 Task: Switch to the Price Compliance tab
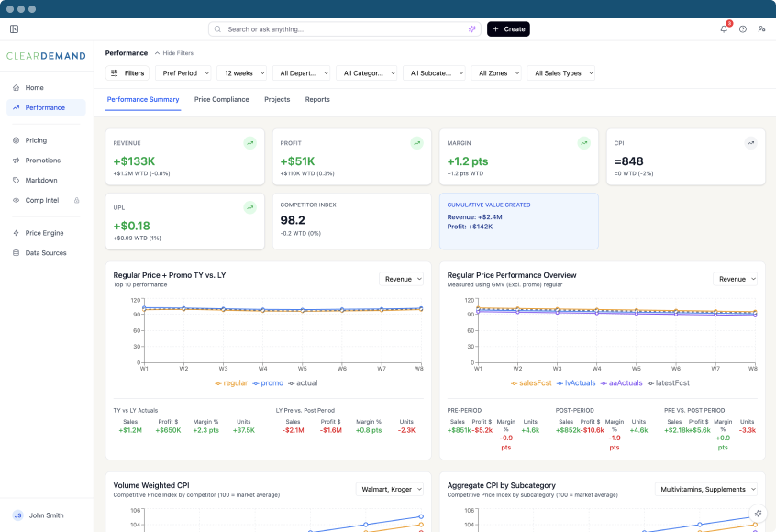click(x=221, y=99)
